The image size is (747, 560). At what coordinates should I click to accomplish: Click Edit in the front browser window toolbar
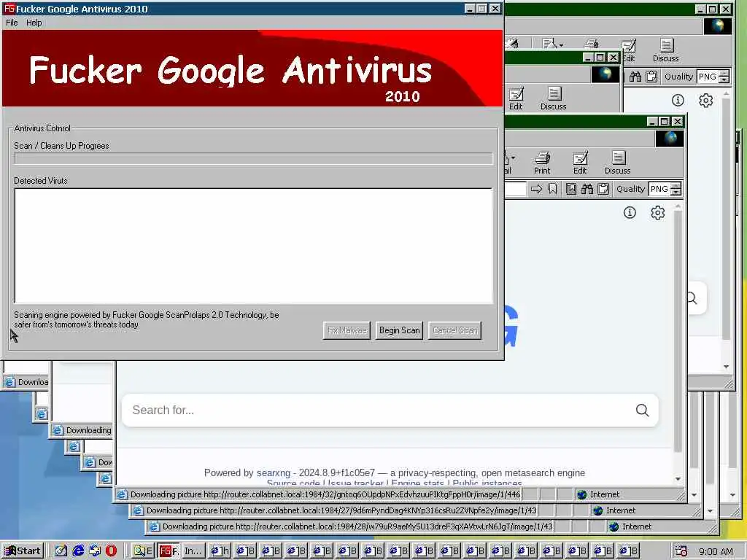tap(580, 163)
